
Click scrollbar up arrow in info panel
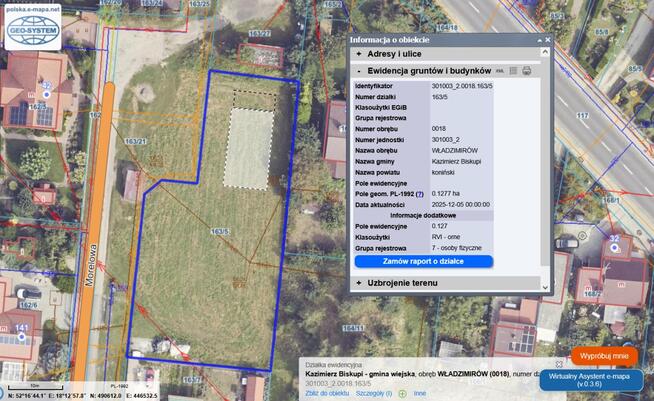545,54
